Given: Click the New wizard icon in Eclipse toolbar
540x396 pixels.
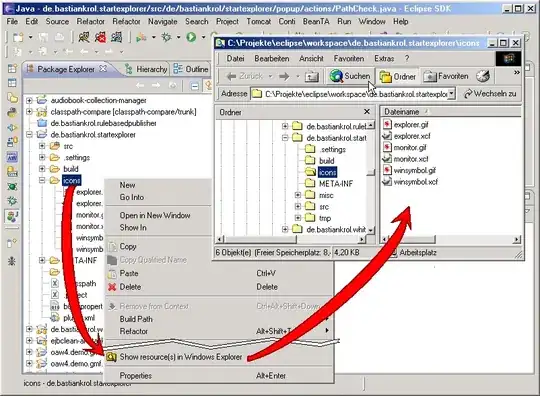Looking at the screenshot, I should [18, 37].
